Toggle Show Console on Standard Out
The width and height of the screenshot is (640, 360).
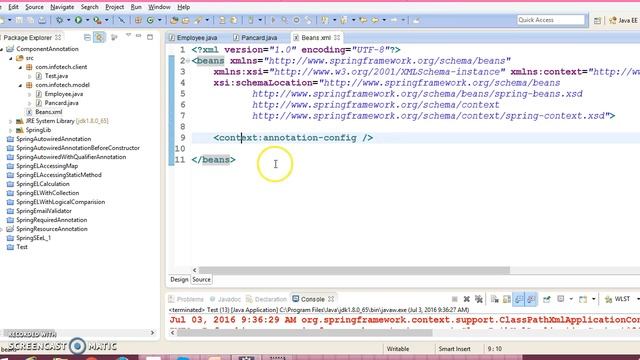click(519, 299)
